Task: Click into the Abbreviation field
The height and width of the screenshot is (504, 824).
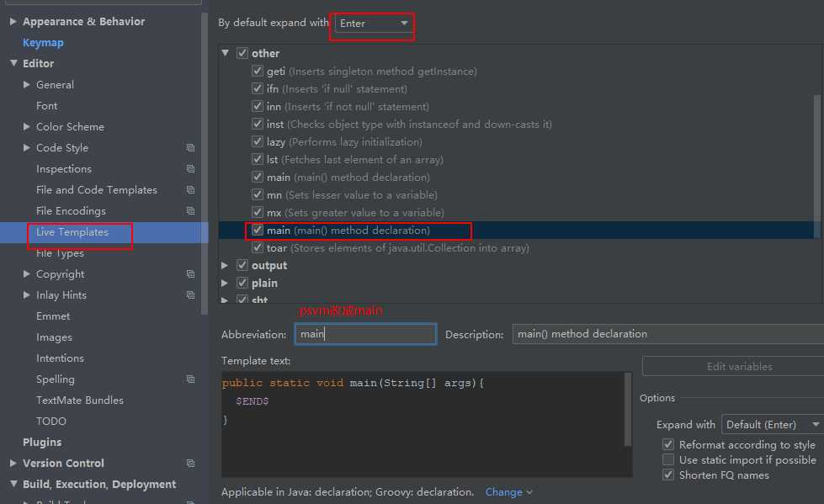Action: [366, 334]
